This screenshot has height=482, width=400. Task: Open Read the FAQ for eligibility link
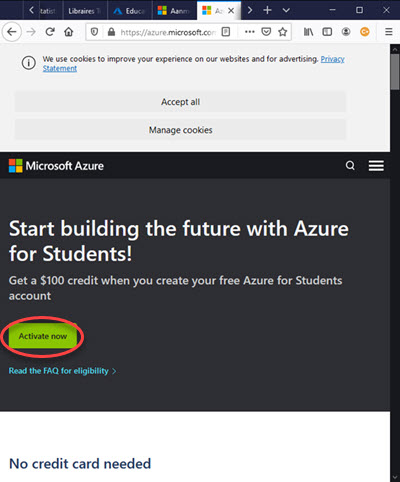tap(62, 371)
